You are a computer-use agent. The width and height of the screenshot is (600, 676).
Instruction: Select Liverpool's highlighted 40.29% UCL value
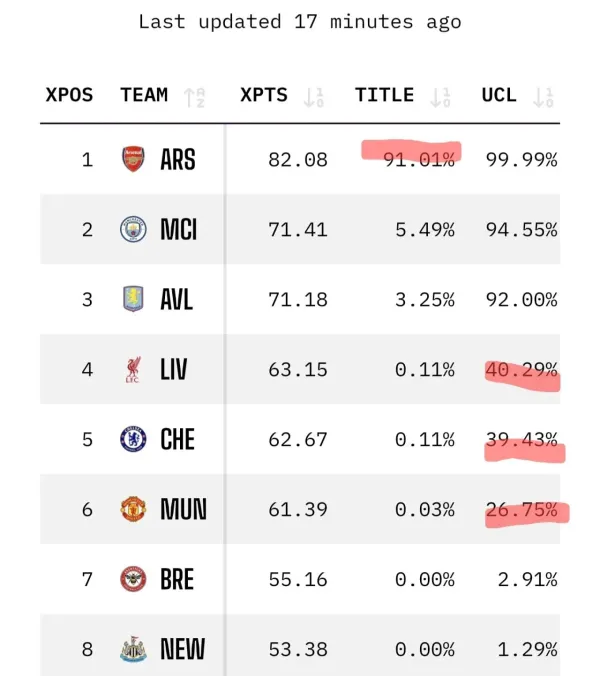(522, 370)
